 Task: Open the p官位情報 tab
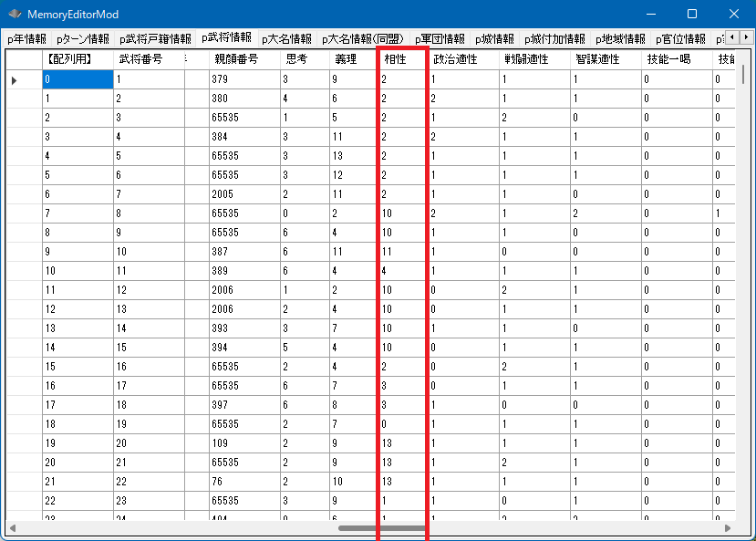(678, 39)
